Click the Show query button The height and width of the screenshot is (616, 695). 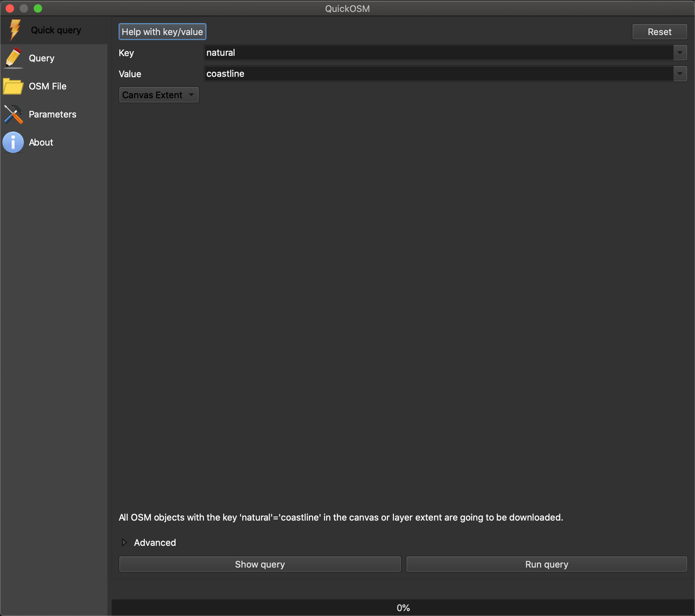point(260,564)
